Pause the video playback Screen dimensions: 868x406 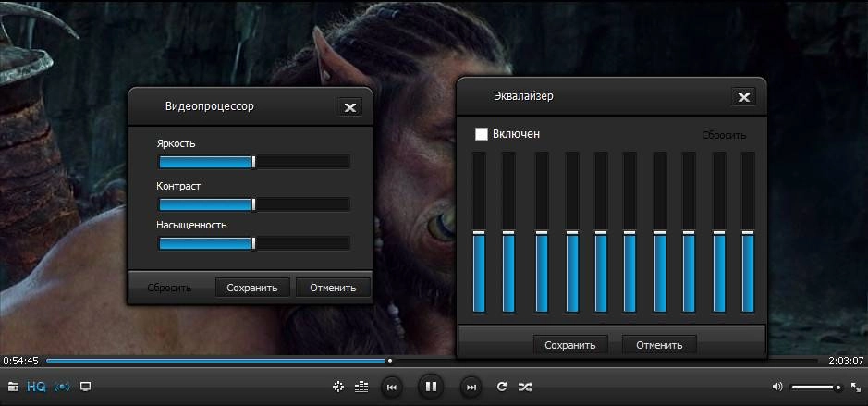click(x=432, y=387)
